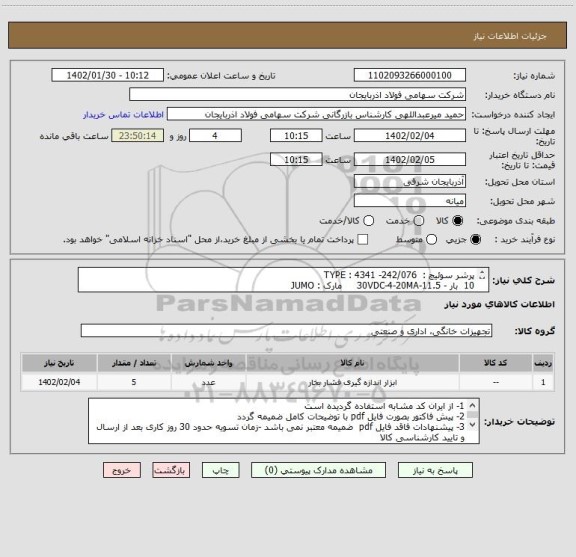Click the نام کالا column header
This screenshot has height=557, width=576.
coord(353,363)
